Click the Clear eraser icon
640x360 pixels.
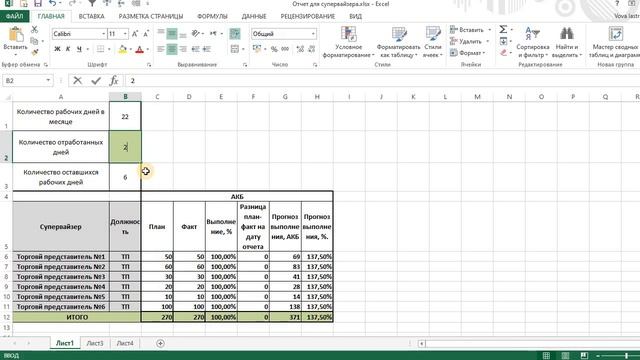tap(503, 53)
